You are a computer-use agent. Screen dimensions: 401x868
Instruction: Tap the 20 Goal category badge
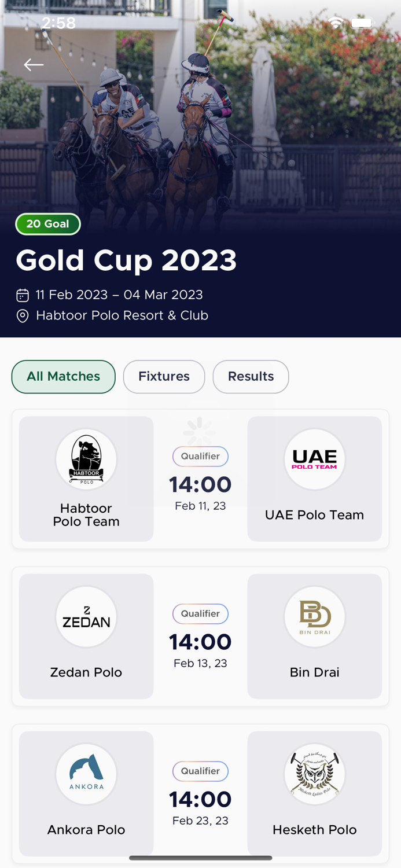[x=48, y=224]
